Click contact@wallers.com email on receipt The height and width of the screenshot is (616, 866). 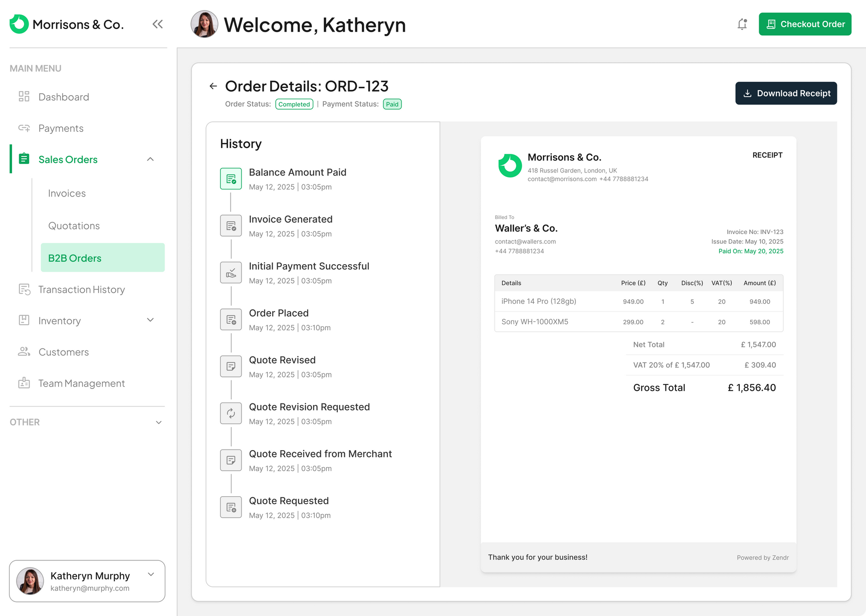tap(525, 242)
